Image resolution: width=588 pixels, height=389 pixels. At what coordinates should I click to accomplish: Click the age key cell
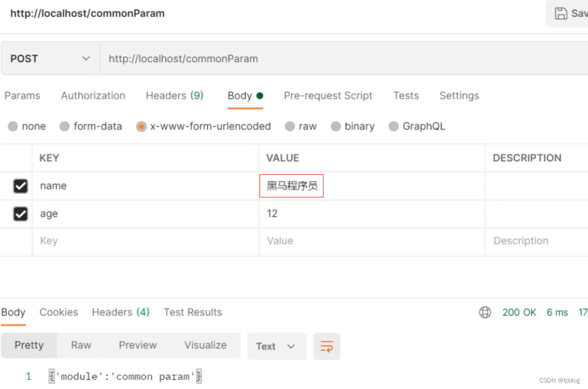[145, 214]
